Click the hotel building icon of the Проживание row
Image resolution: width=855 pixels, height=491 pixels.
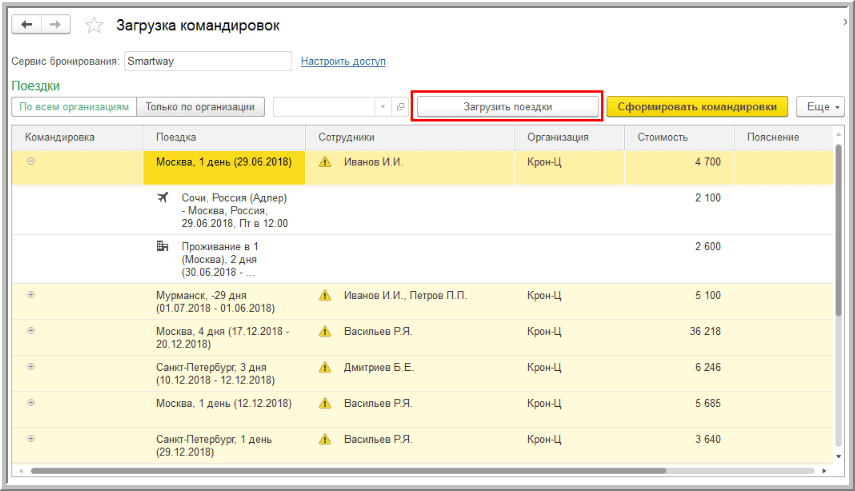(x=162, y=246)
